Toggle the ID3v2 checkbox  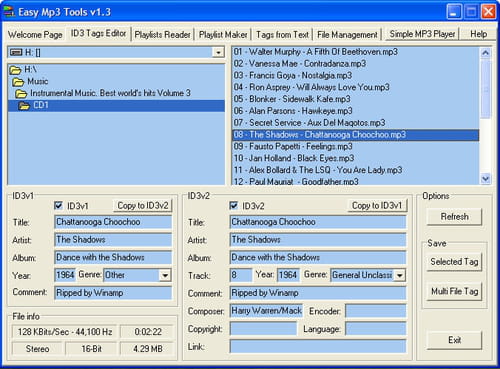(234, 206)
